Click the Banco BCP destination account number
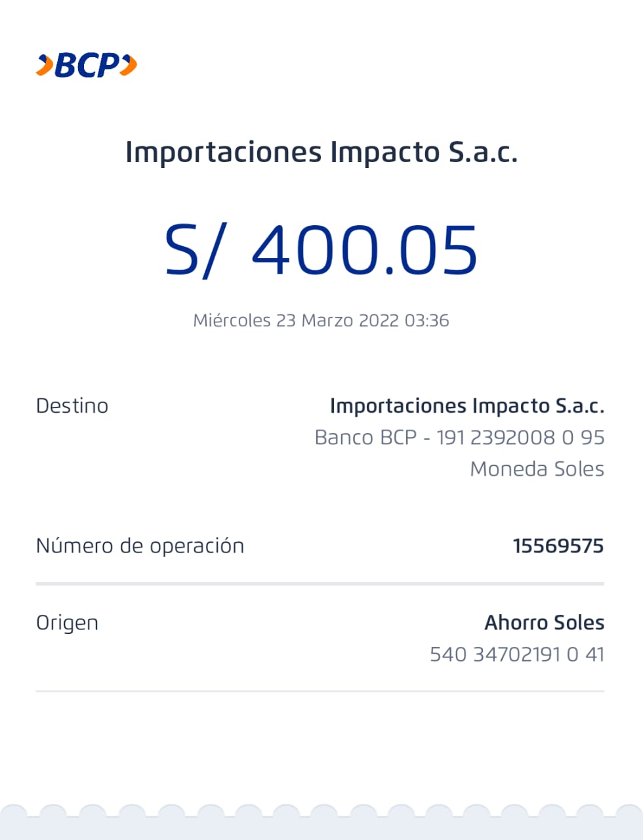The image size is (643, 840). [459, 438]
